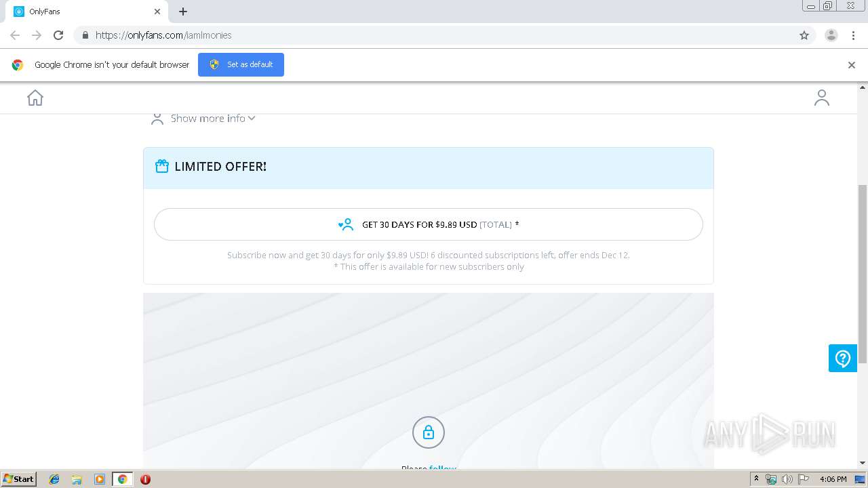Show hidden system tray icons

click(757, 479)
